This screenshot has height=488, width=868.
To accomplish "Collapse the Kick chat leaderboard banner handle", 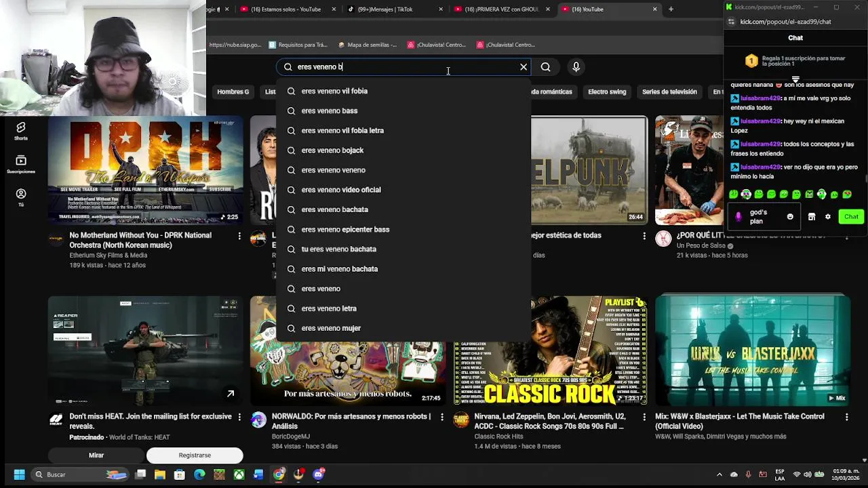I will point(795,79).
